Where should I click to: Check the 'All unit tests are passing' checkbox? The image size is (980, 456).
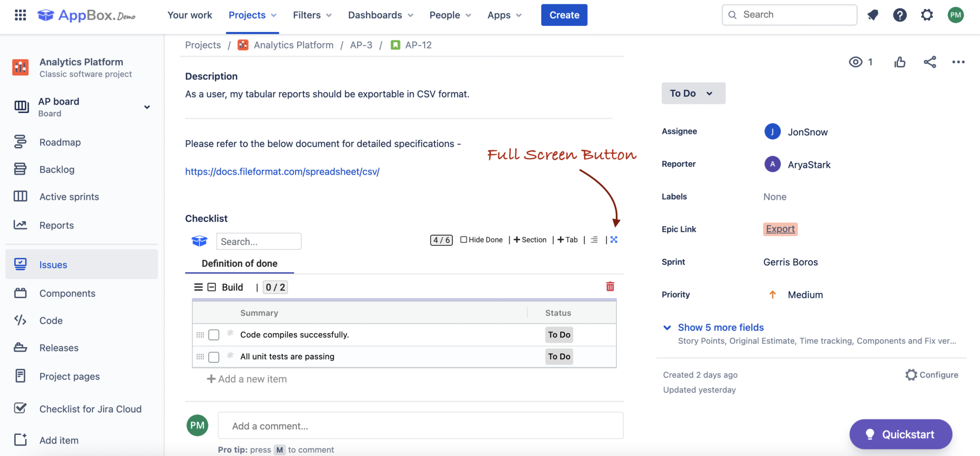[x=214, y=357]
